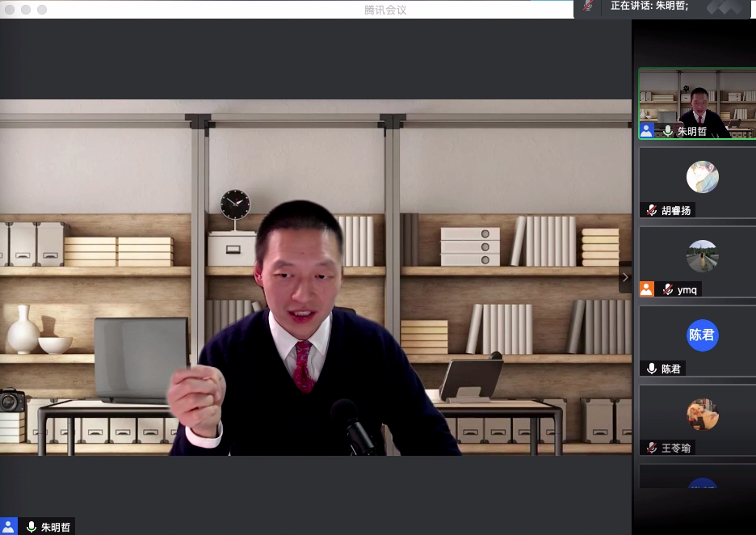Select 王苓瑜's participant avatar photo

point(702,415)
